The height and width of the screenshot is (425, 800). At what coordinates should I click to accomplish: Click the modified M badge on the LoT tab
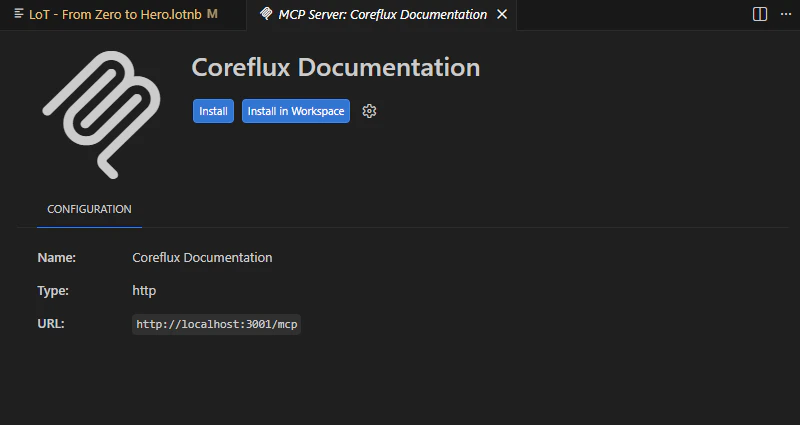[212, 14]
